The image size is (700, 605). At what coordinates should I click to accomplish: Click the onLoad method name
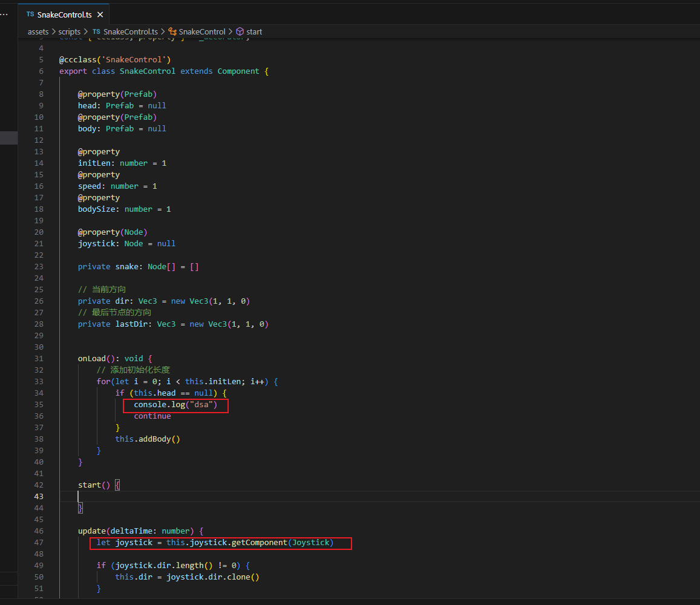click(x=92, y=358)
